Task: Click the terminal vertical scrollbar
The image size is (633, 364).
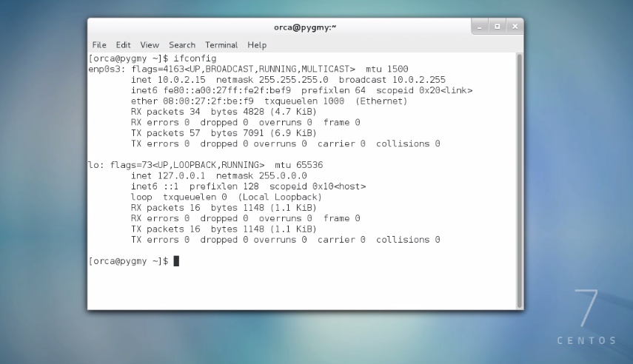Action: pyautogui.click(x=520, y=181)
